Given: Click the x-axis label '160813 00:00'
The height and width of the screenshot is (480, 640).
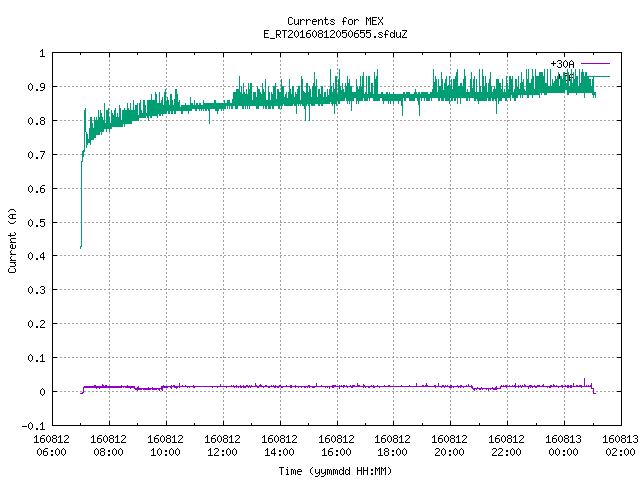Looking at the screenshot, I should click(564, 446).
